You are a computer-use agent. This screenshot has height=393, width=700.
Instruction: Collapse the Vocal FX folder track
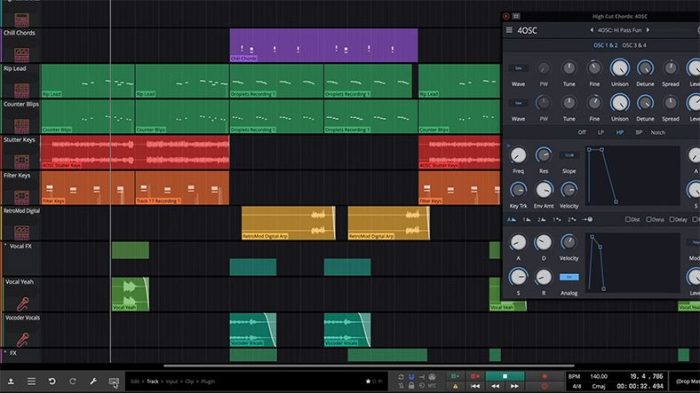[5, 246]
